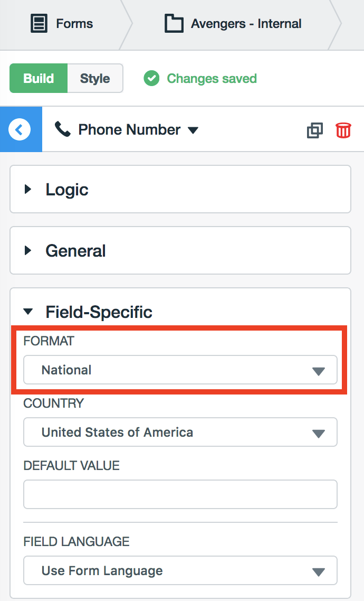Open the Country dropdown

point(180,433)
